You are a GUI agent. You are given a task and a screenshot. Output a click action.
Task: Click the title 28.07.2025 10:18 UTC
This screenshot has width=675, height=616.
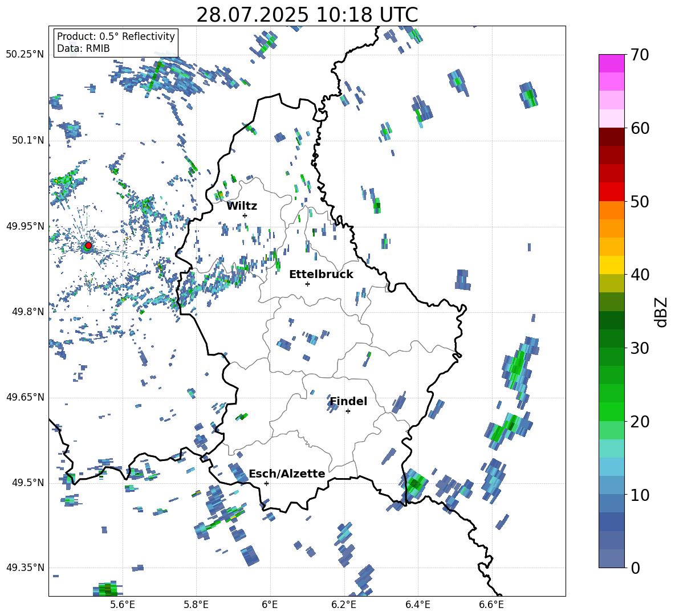[x=307, y=15]
